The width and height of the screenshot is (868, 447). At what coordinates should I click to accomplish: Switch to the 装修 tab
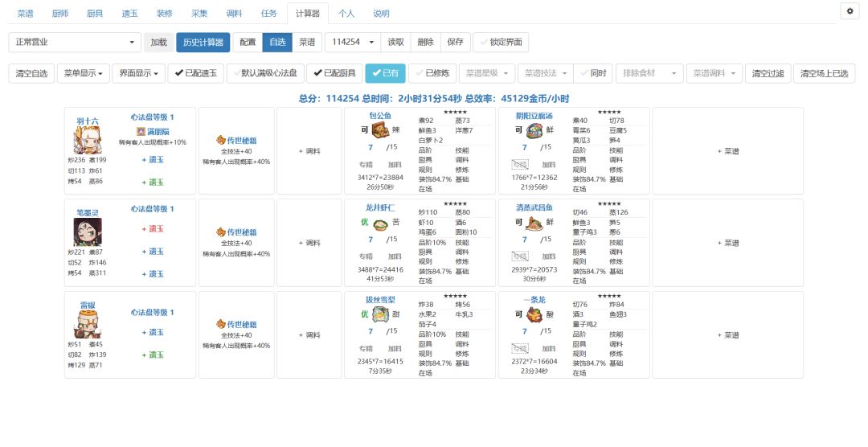click(165, 14)
